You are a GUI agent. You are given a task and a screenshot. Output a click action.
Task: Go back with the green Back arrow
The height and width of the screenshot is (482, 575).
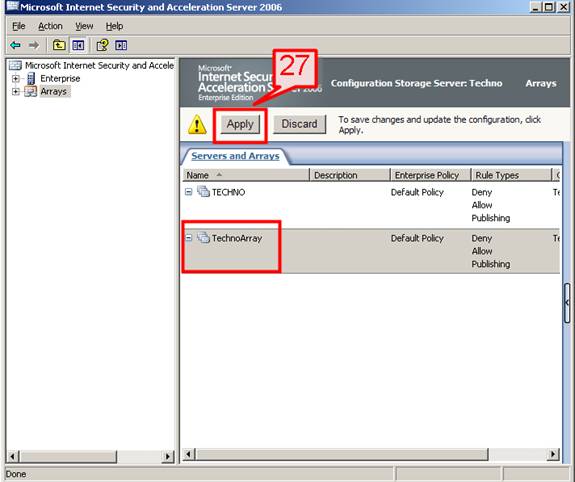click(15, 45)
